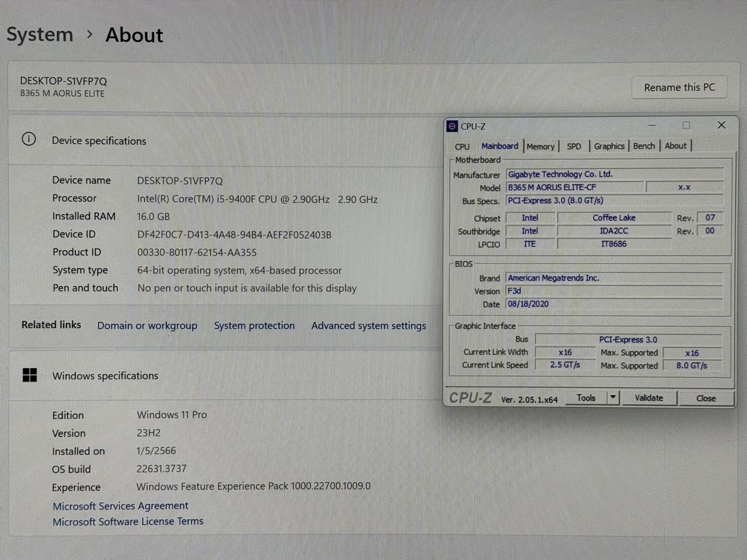Go to the Bench tab
This screenshot has width=747, height=560.
644,146
